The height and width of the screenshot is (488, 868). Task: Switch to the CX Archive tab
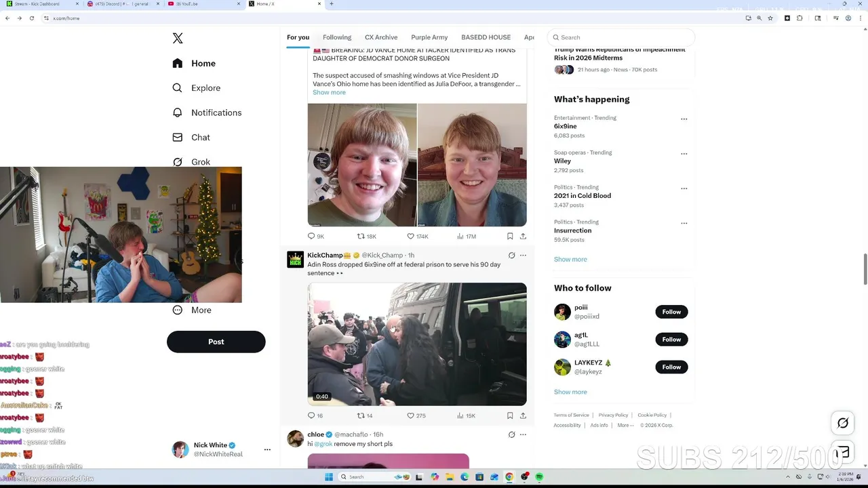click(x=381, y=37)
